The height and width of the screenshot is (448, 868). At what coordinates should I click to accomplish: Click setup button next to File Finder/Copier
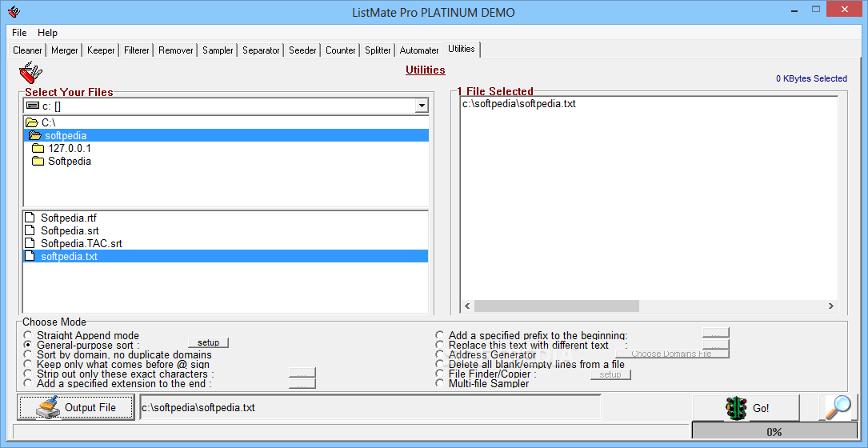(610, 375)
